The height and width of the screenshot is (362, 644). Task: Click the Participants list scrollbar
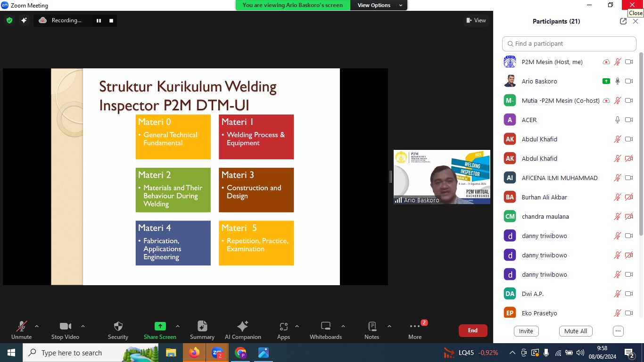(640, 144)
